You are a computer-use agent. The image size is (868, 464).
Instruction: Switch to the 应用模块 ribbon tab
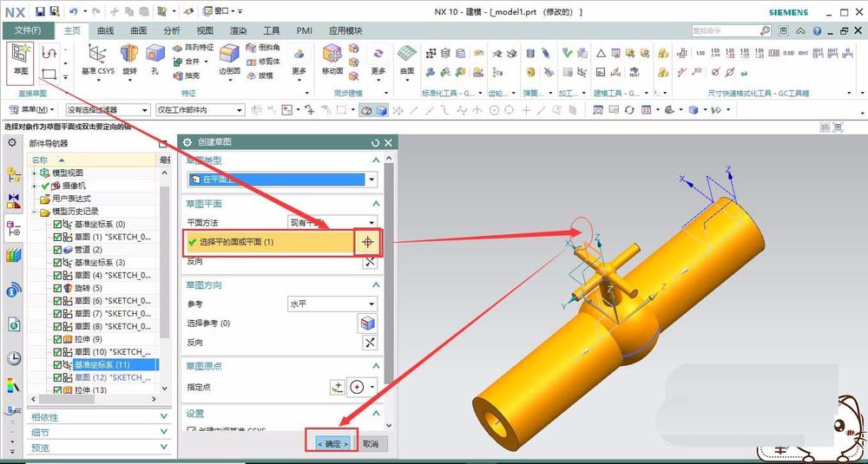tap(345, 31)
